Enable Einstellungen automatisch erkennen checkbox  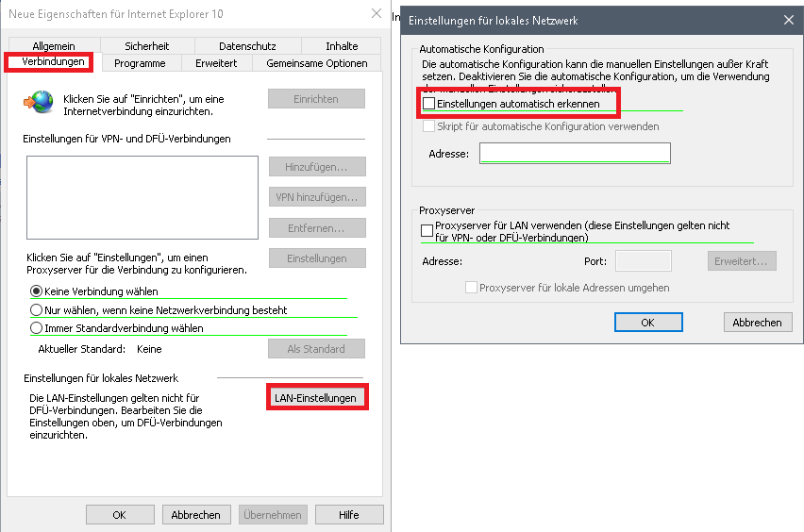click(428, 104)
